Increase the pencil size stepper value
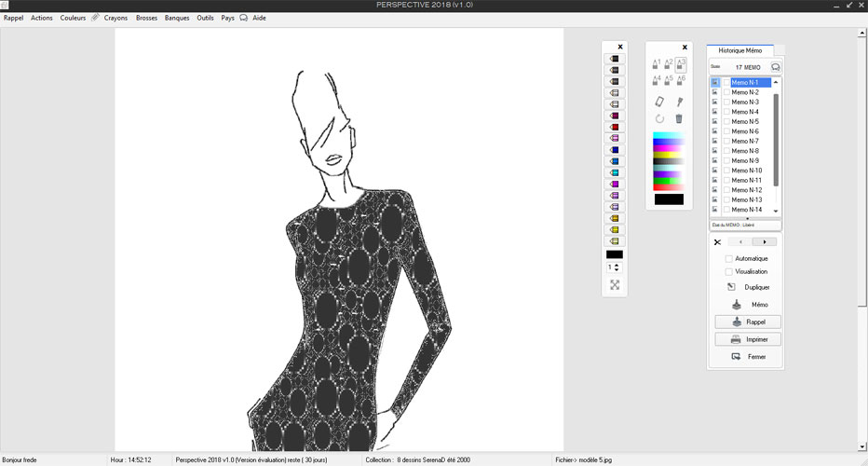The width and height of the screenshot is (868, 466). 617,265
